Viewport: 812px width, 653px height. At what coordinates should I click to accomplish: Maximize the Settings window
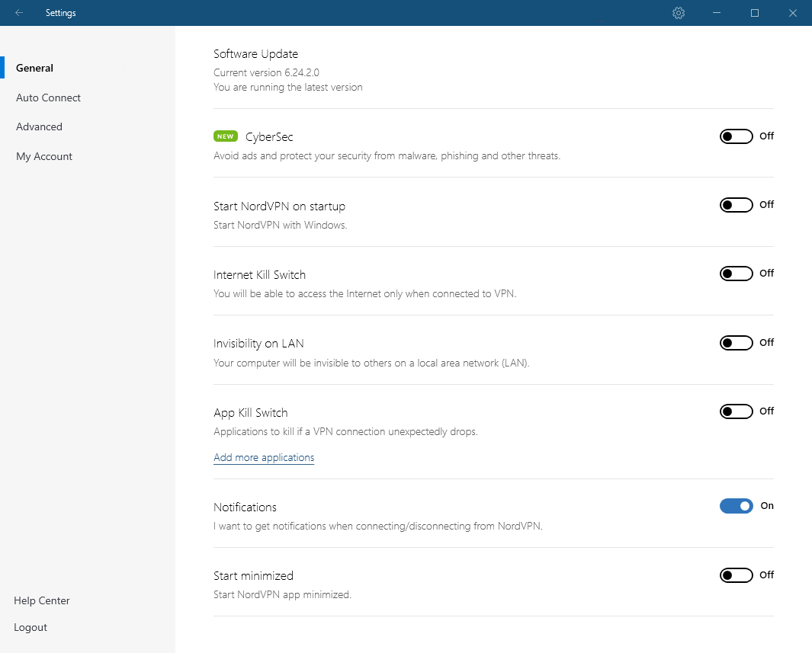755,13
